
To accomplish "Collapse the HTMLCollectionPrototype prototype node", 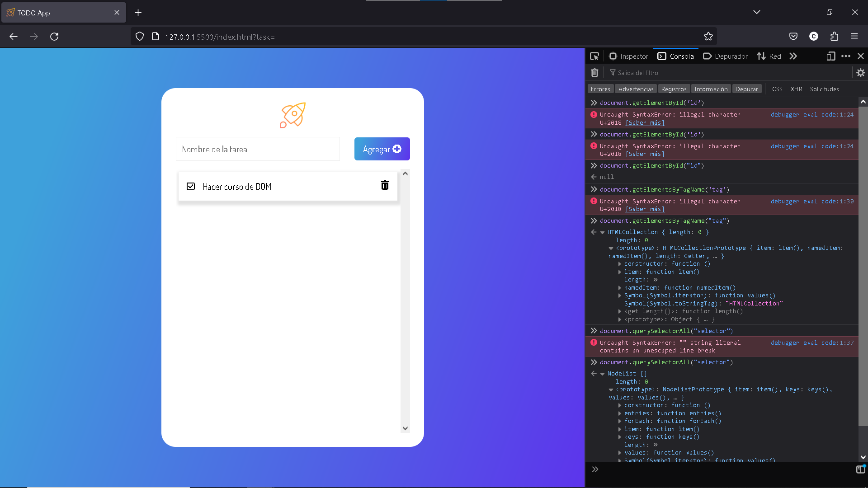I will [611, 249].
